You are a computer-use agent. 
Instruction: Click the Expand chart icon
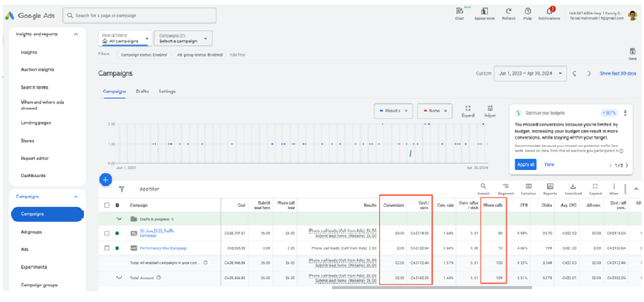pyautogui.click(x=468, y=108)
